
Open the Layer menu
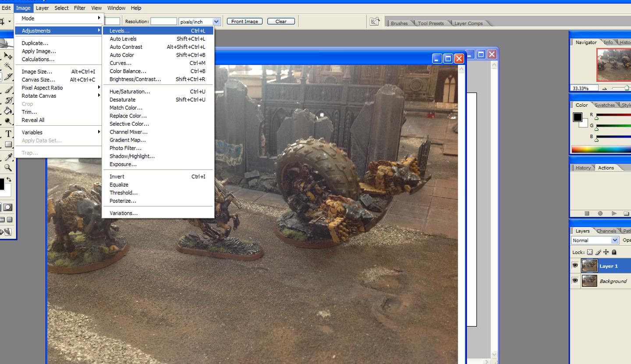[42, 8]
